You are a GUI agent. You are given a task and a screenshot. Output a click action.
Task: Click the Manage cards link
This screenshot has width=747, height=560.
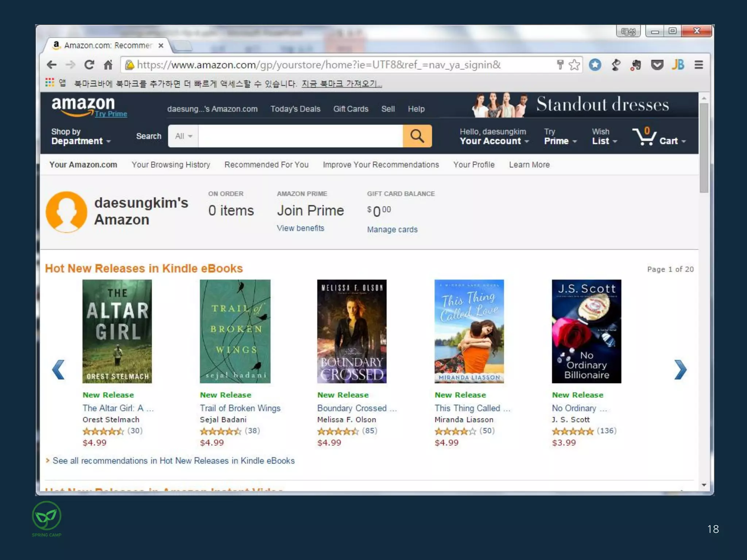click(392, 229)
